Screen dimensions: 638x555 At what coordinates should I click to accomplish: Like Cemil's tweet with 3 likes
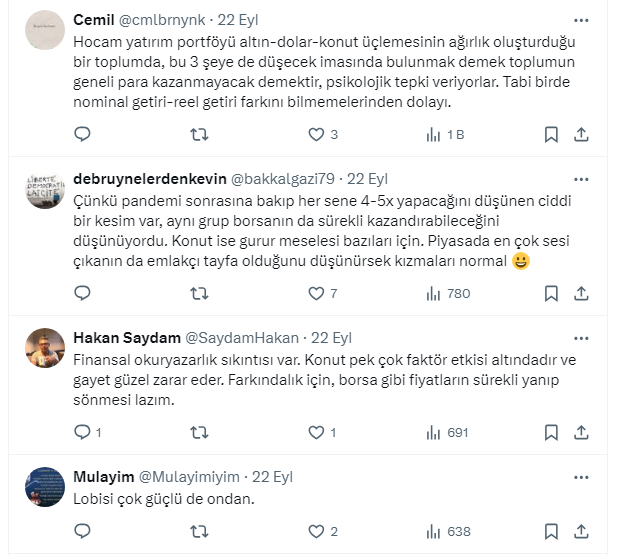click(x=316, y=134)
